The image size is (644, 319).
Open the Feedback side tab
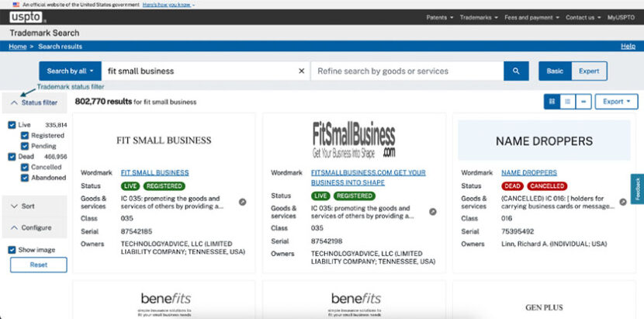pos(638,189)
